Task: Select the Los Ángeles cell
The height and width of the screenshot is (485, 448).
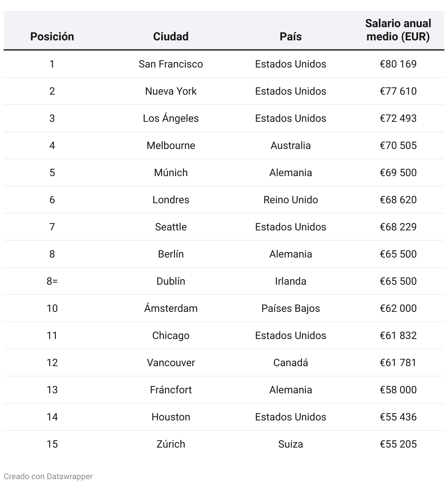Action: tap(171, 118)
